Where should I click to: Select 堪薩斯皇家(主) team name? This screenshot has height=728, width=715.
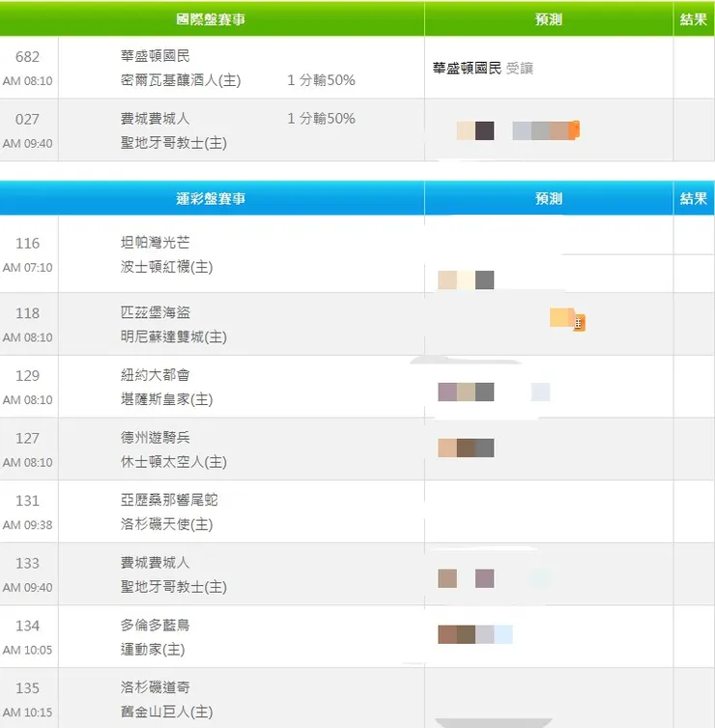[x=166, y=399]
